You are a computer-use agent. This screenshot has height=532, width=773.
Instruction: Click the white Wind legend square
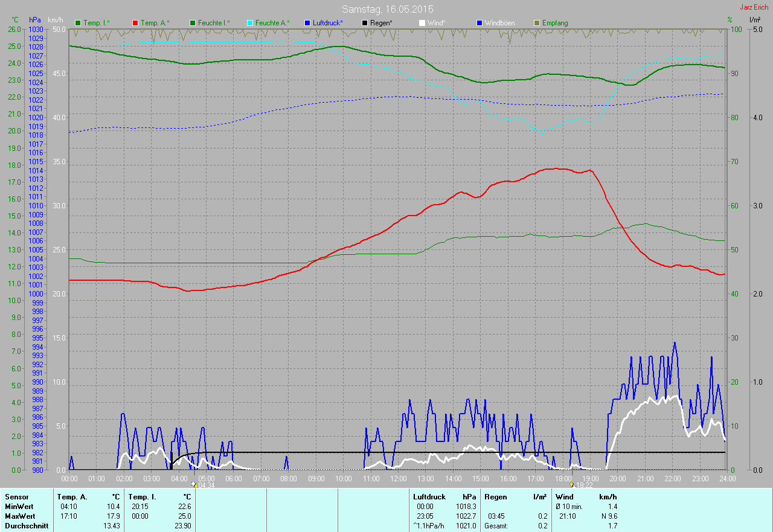coord(422,23)
